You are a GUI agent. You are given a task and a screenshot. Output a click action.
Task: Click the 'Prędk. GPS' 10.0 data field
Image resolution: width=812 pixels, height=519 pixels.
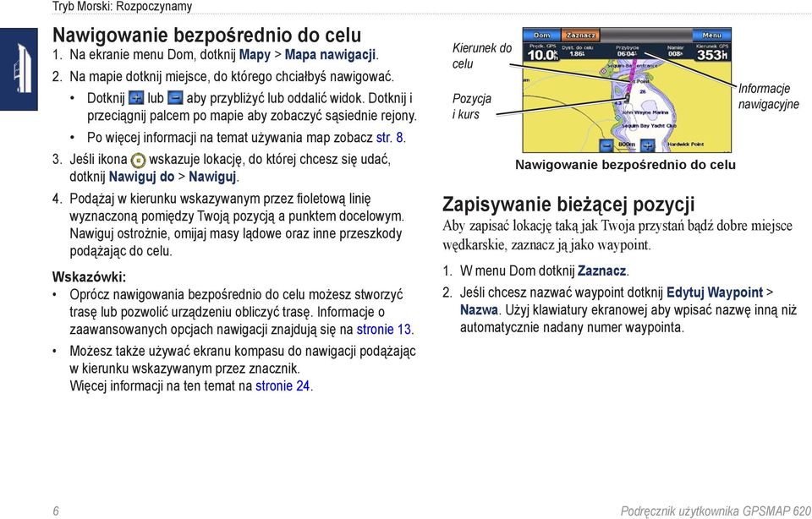click(x=542, y=52)
